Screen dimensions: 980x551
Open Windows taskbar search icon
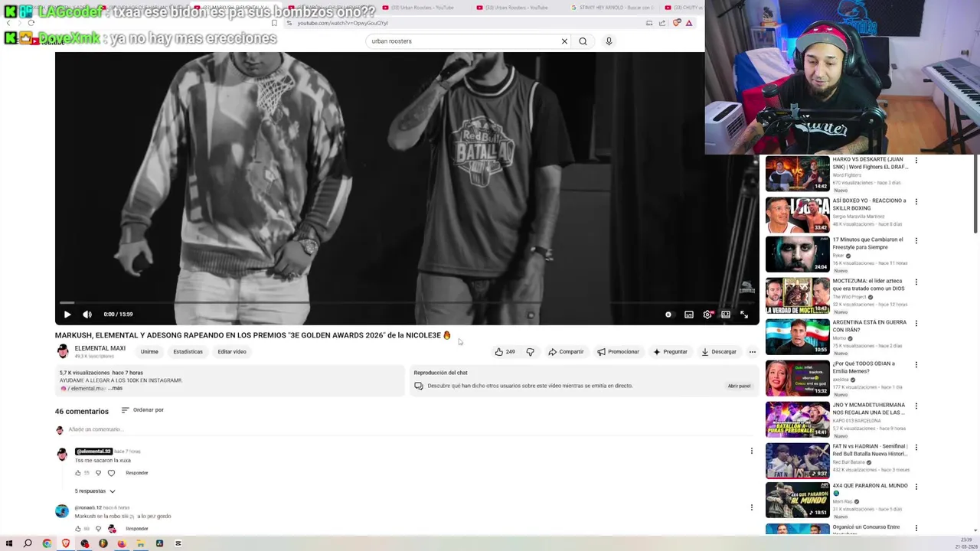point(28,543)
